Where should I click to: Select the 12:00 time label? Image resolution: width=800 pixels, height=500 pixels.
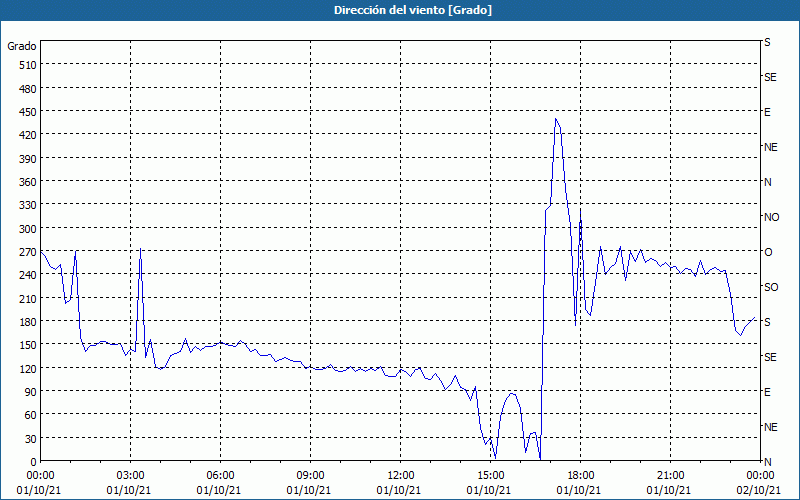[401, 476]
